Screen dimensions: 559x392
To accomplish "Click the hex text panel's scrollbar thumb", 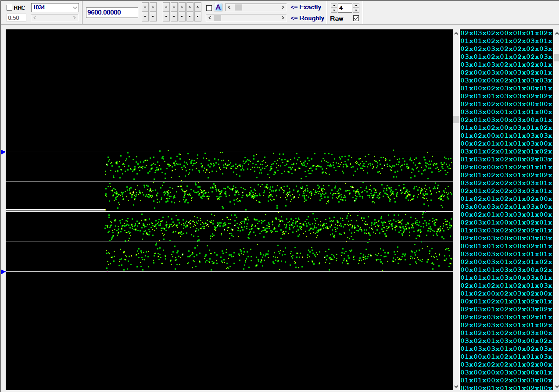I will 556,57.
